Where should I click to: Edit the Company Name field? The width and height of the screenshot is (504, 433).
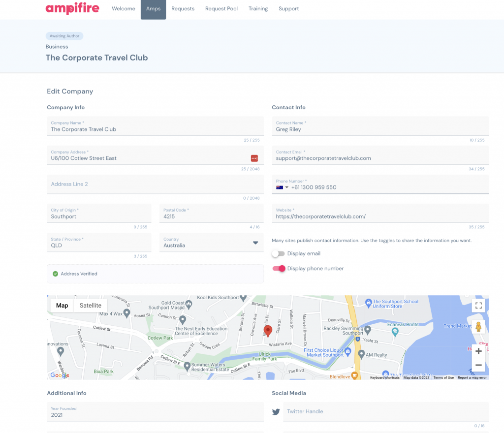click(155, 126)
